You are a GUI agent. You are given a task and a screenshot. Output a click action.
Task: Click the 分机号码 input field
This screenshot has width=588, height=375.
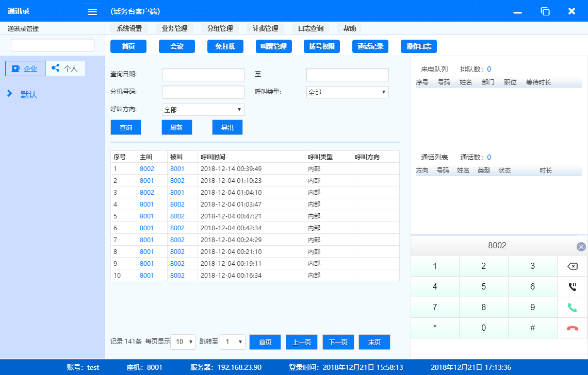click(203, 92)
